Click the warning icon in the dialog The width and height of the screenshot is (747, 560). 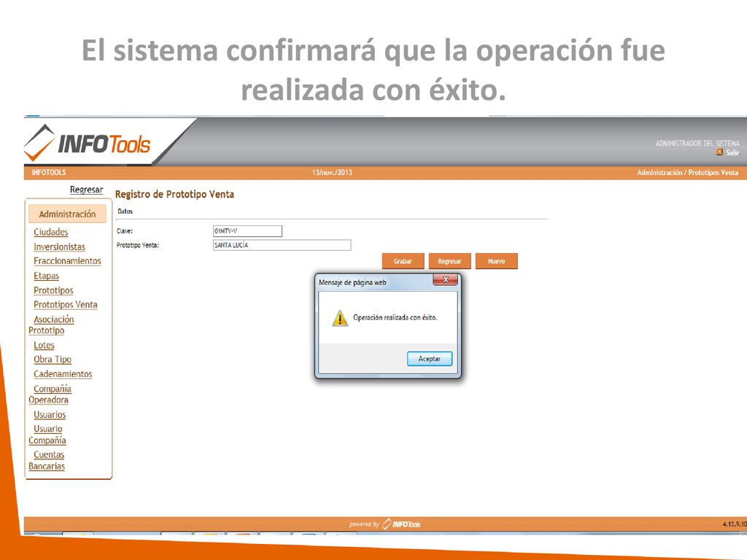tap(340, 318)
